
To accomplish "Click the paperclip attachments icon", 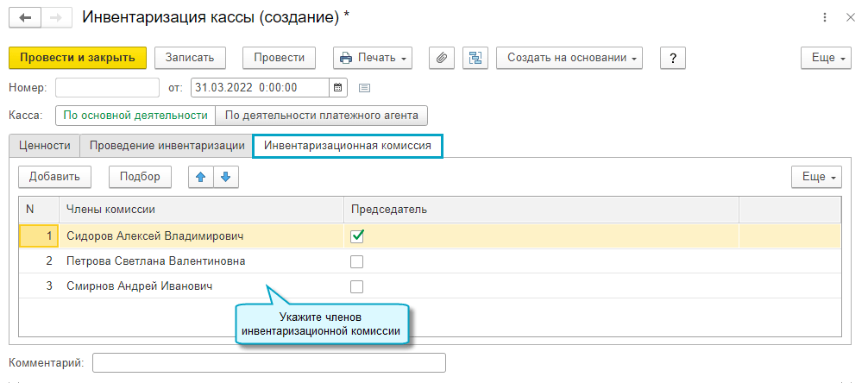I will coord(442,58).
